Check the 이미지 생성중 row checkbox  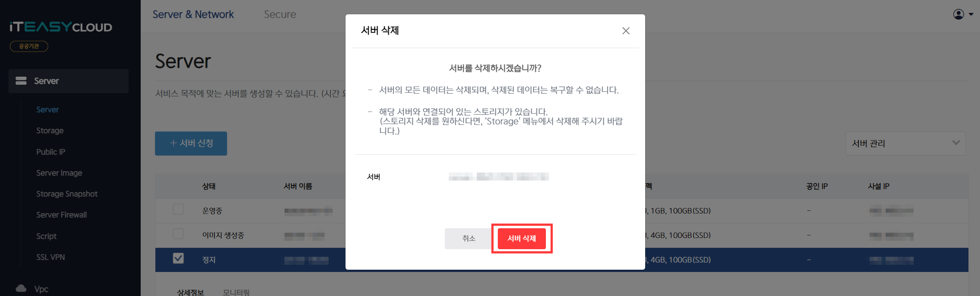[x=178, y=234]
